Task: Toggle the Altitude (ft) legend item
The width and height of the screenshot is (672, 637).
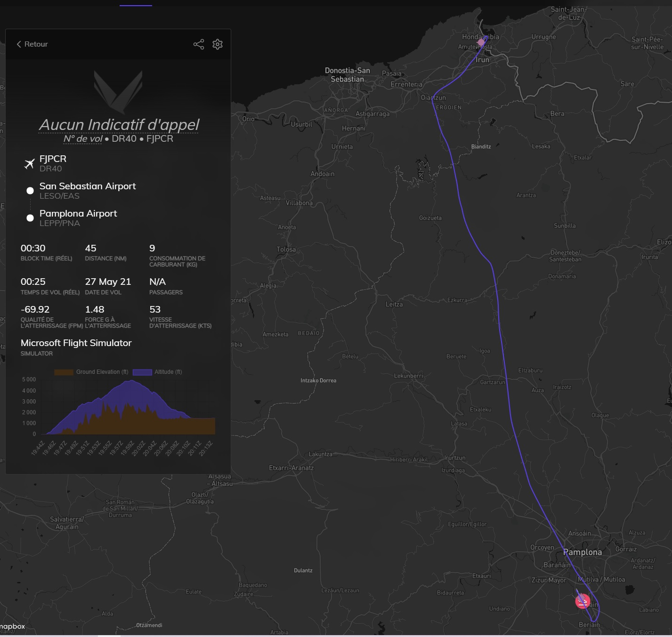Action: pyautogui.click(x=157, y=372)
